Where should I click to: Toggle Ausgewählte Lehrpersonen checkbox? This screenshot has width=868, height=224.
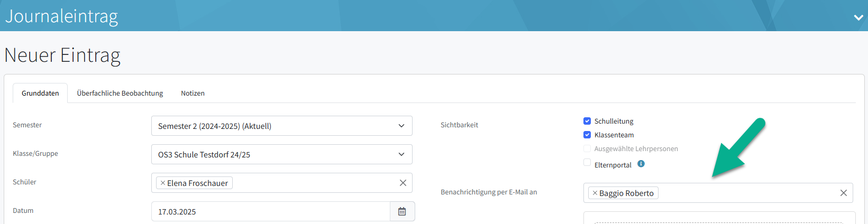[x=587, y=148]
